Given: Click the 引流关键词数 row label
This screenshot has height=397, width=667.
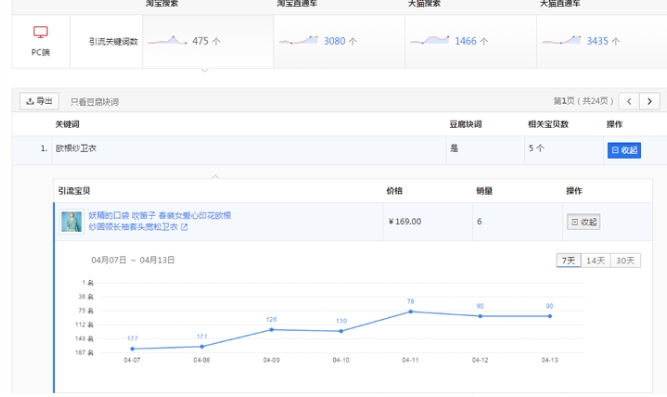Looking at the screenshot, I should point(113,42).
